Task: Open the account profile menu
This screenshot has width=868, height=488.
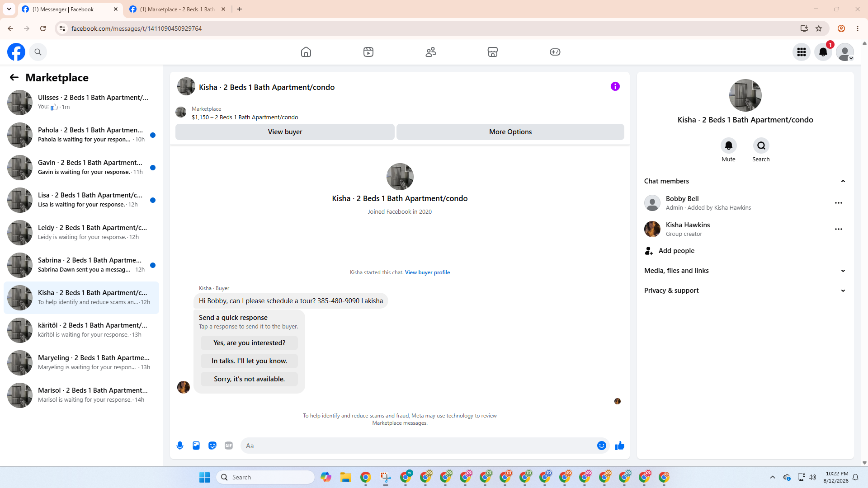Action: [845, 52]
